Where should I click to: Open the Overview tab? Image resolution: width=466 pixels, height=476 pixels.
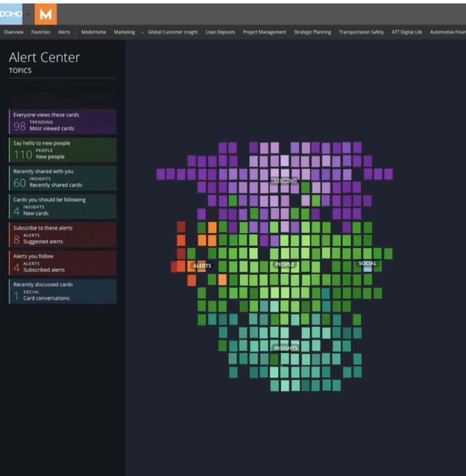click(14, 32)
